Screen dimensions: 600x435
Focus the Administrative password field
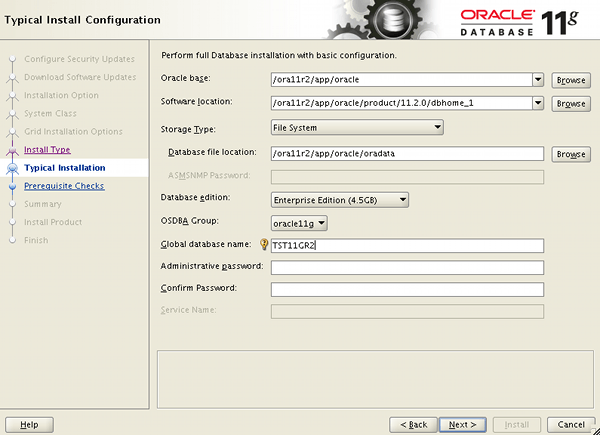[407, 267]
